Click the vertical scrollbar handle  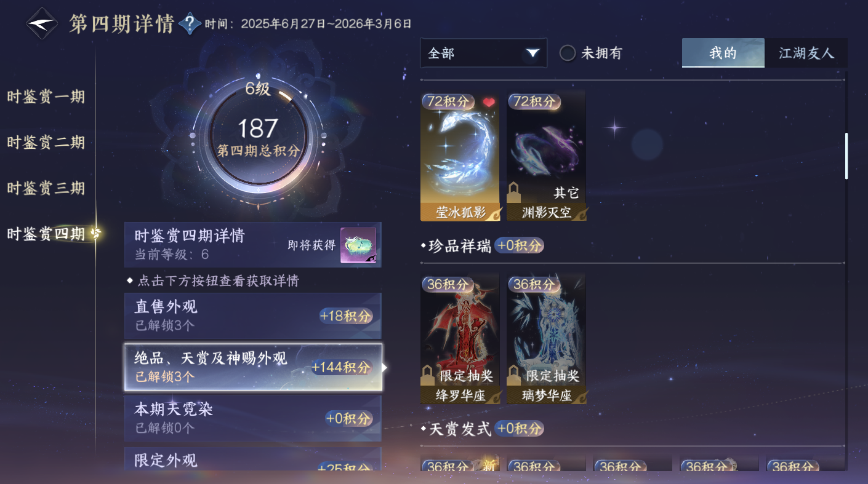(x=846, y=156)
